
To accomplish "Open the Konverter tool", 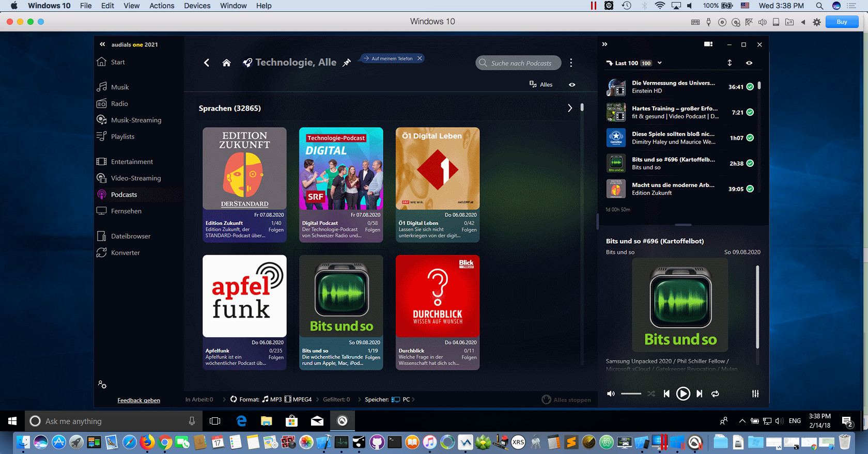I will click(x=125, y=253).
